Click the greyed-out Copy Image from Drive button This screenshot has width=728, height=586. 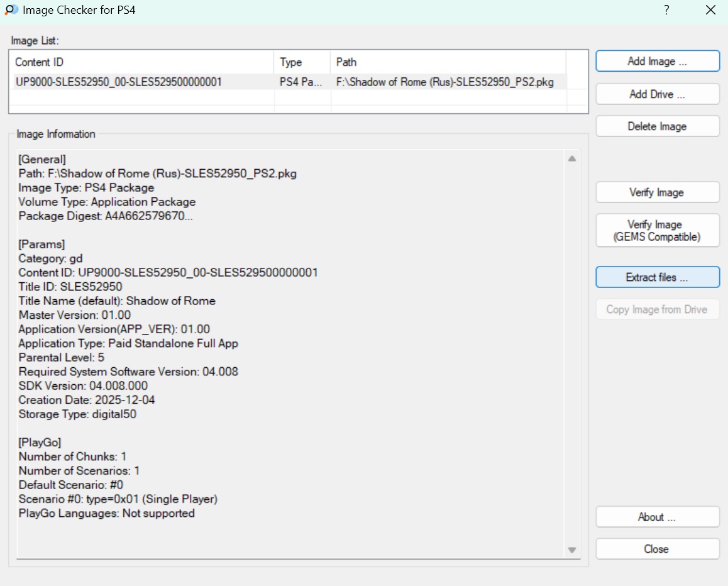(657, 309)
